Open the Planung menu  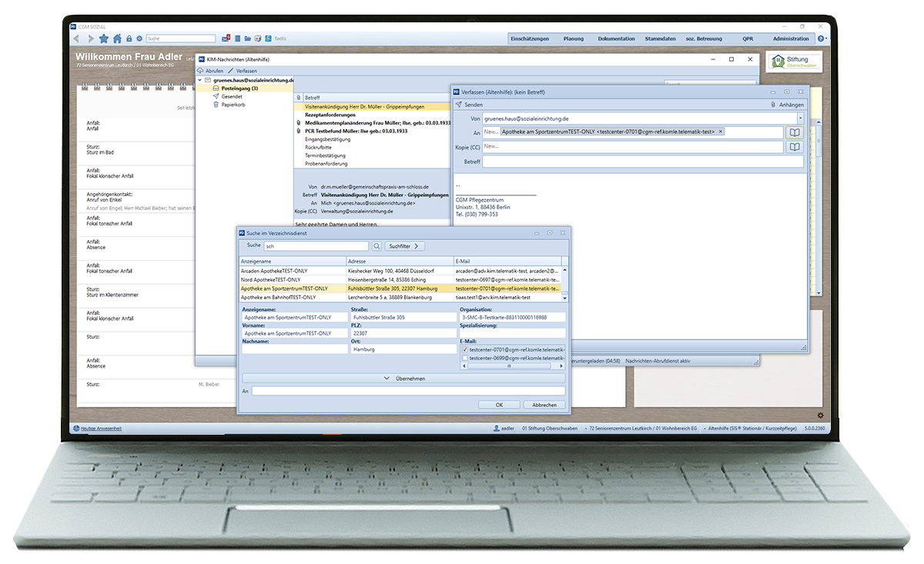[x=574, y=38]
